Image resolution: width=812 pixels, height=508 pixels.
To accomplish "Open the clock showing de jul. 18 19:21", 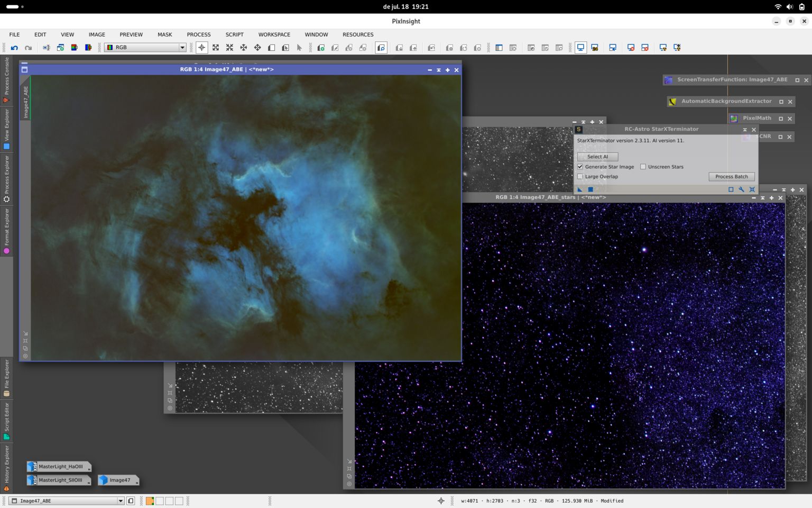I will coord(406,7).
